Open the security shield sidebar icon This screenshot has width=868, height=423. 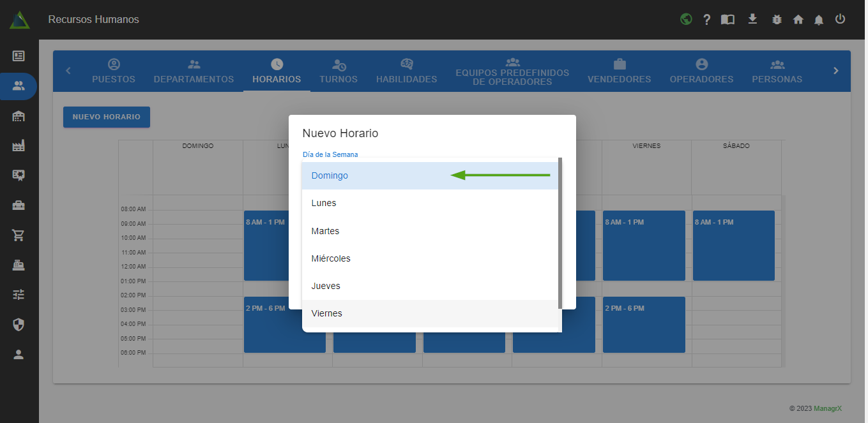pos(19,325)
